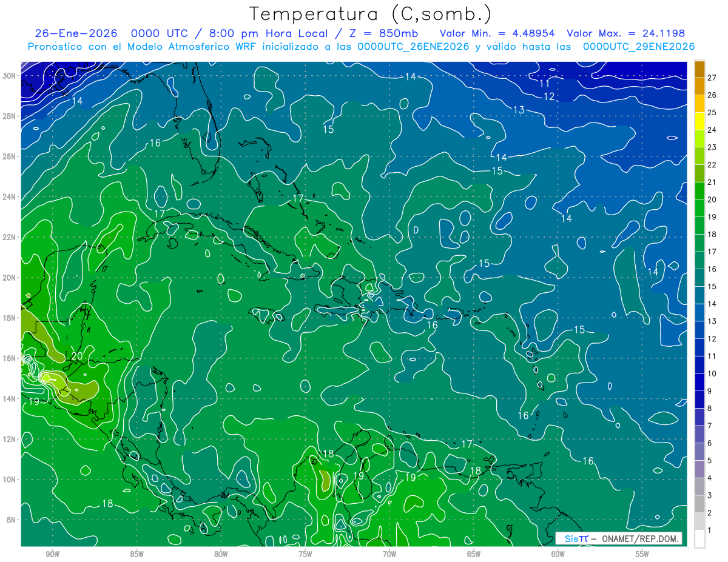Image resolution: width=728 pixels, height=562 pixels.
Task: Click the '90W' longitude axis label
Action: click(x=52, y=554)
